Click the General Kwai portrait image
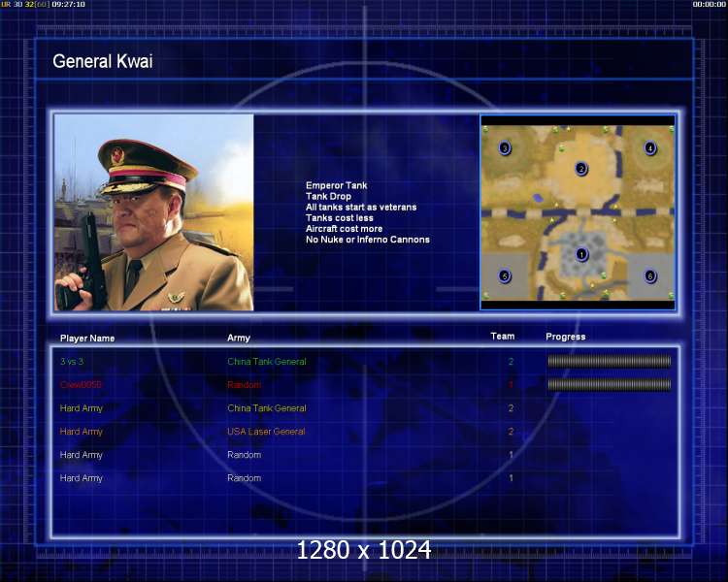Viewport: 728px width, 582px height. pyautogui.click(x=154, y=212)
